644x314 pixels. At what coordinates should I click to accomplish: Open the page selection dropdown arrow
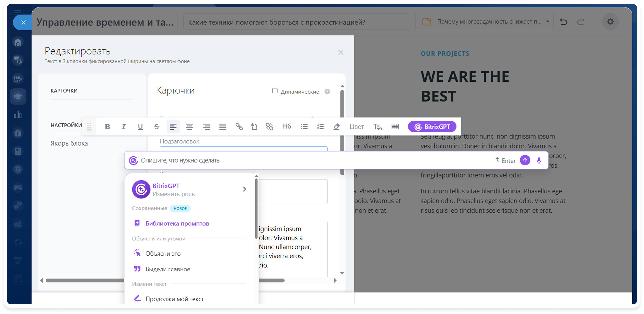coord(548,21)
